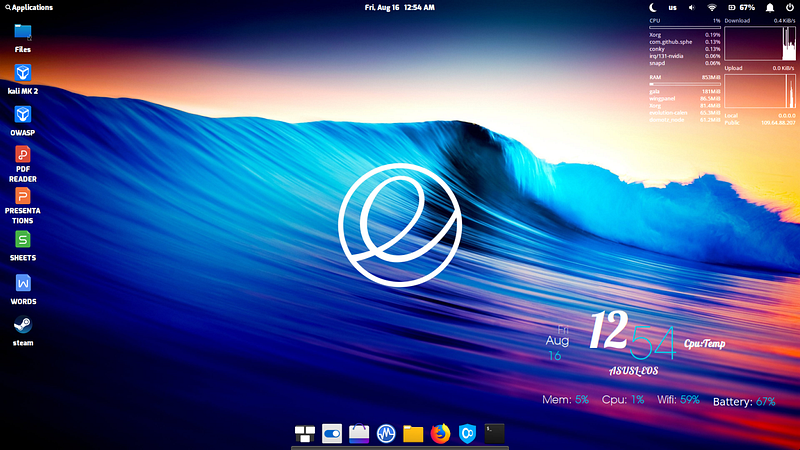Open the SHEETS desktop icon
The image size is (800, 450).
click(x=22, y=246)
